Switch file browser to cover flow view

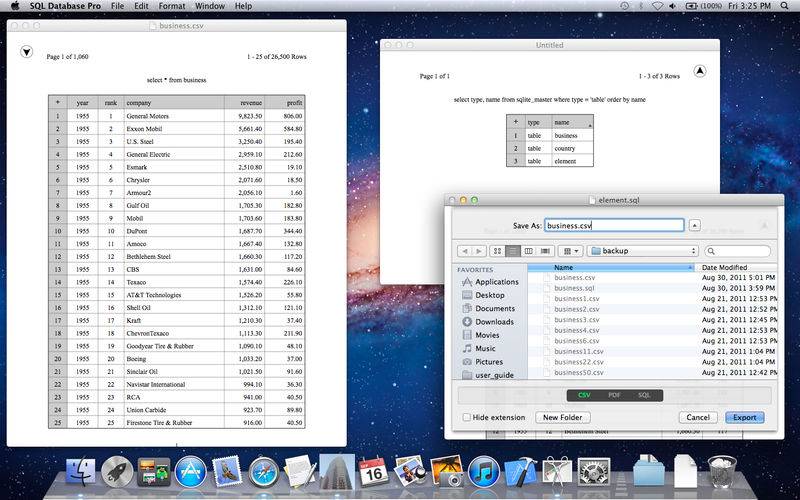click(x=543, y=251)
